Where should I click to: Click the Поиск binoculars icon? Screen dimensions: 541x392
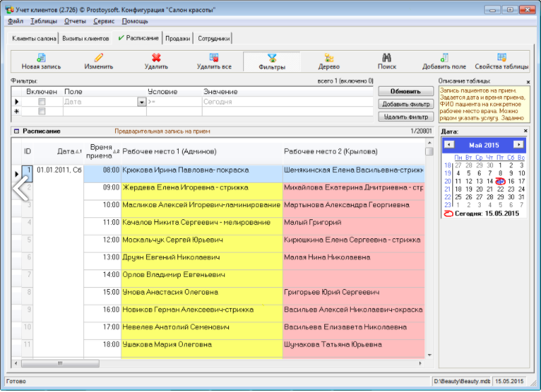387,58
